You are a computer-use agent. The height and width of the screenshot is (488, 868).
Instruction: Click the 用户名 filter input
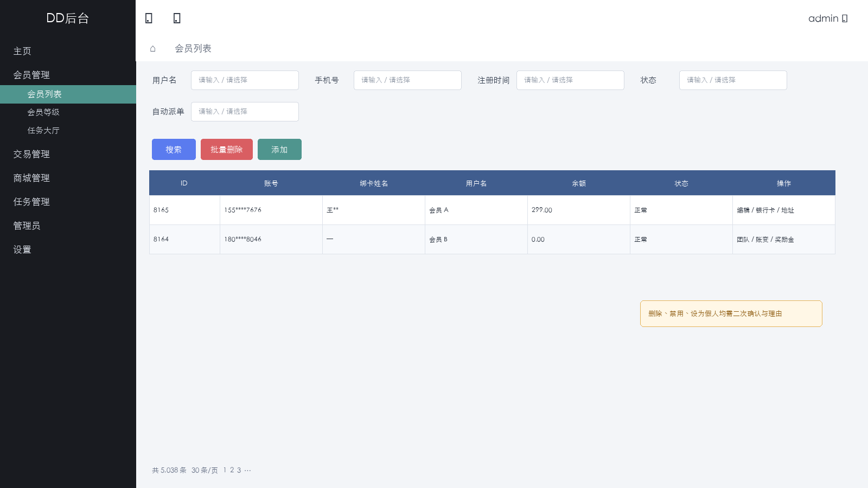(x=245, y=80)
